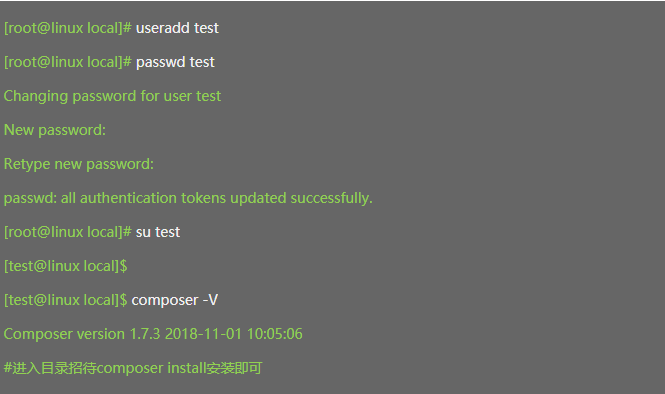
Task: Click the Chinese comment about composer install
Action: pyautogui.click(x=133, y=368)
